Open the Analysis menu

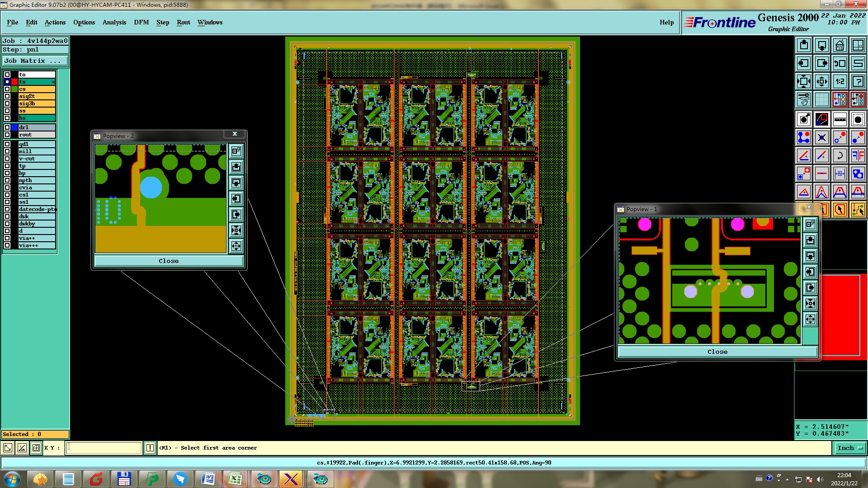point(114,22)
